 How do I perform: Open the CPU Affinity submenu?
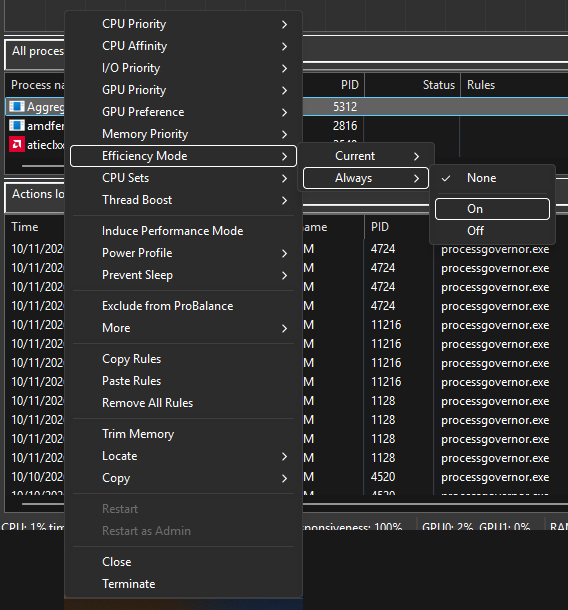coord(183,46)
